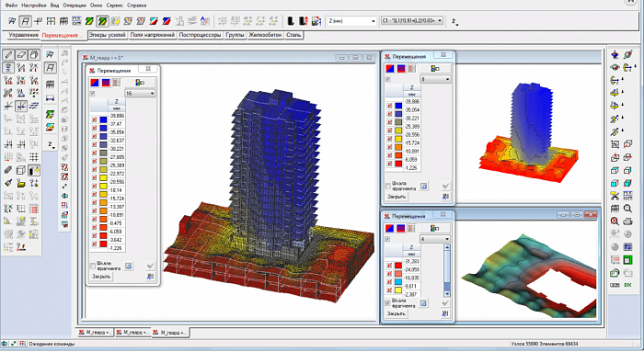
Task: Enable Шкала фрагмента checkbox in left panel
Action: click(93, 266)
